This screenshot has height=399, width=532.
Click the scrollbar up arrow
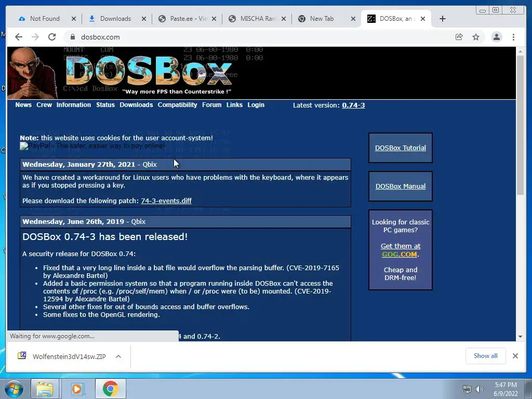click(520, 51)
